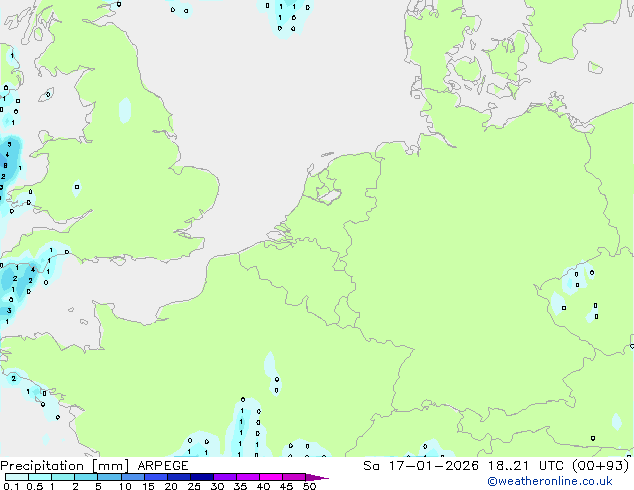Click the 'UTC' label

[x=551, y=466]
